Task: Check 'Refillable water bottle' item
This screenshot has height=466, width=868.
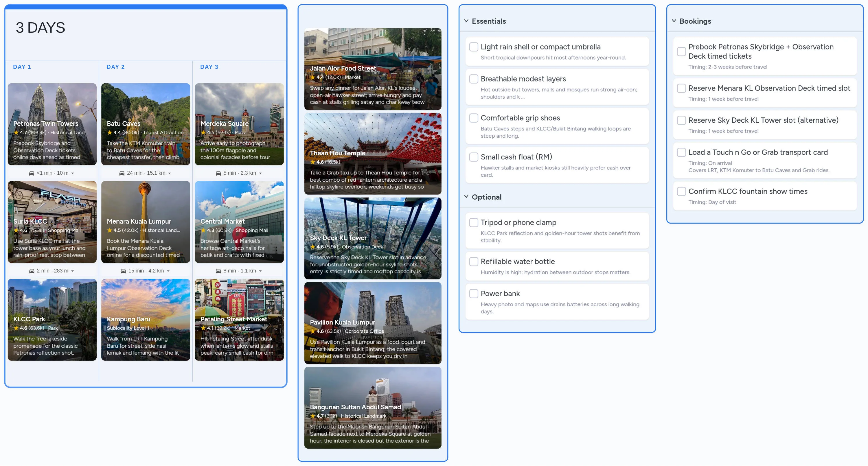Action: tap(474, 261)
